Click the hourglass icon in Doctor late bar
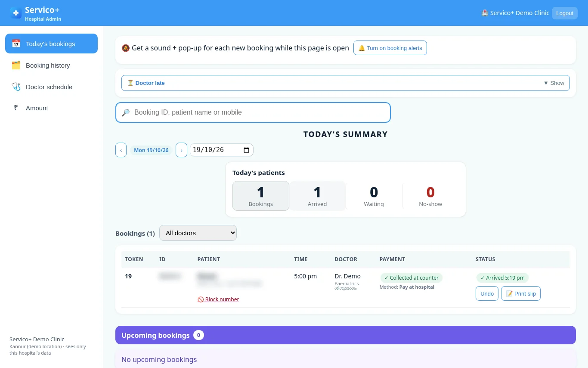 tap(130, 83)
